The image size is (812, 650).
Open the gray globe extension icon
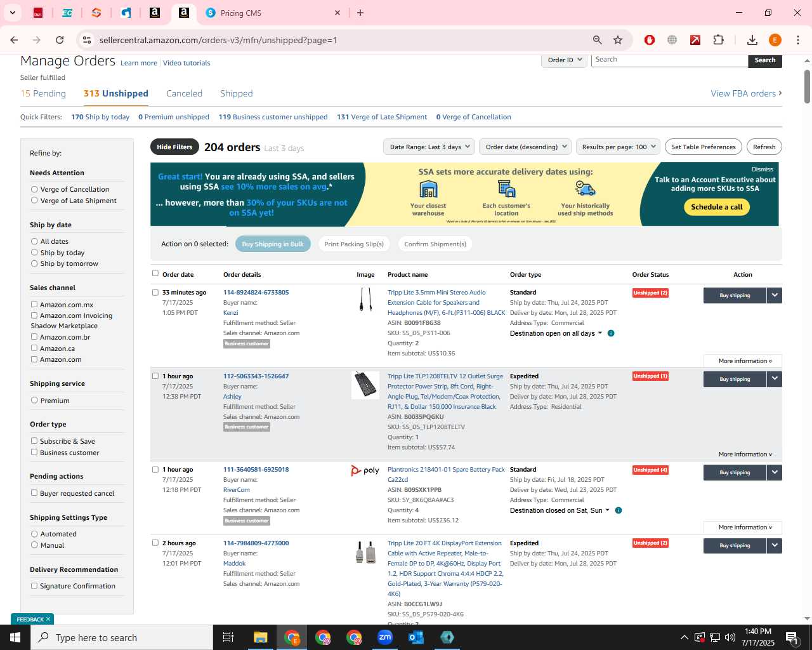coord(672,40)
